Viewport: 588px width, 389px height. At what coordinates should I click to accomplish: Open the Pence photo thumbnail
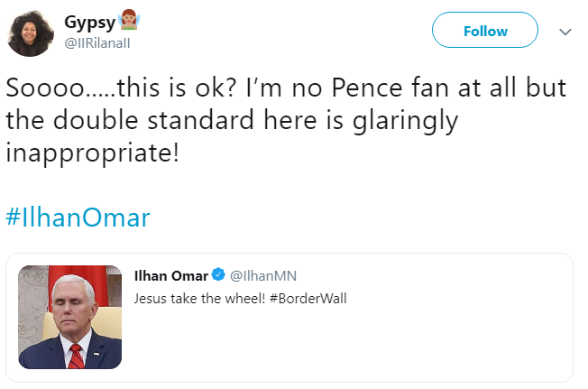70,317
